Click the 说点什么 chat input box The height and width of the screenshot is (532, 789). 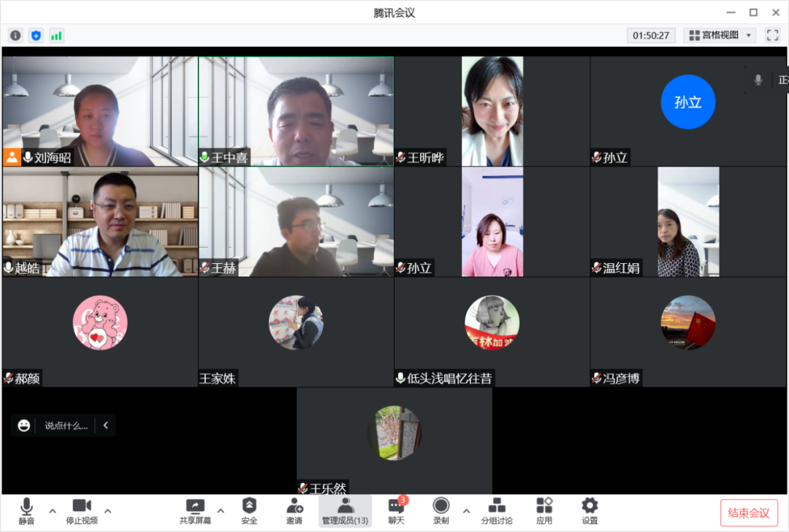pos(66,425)
